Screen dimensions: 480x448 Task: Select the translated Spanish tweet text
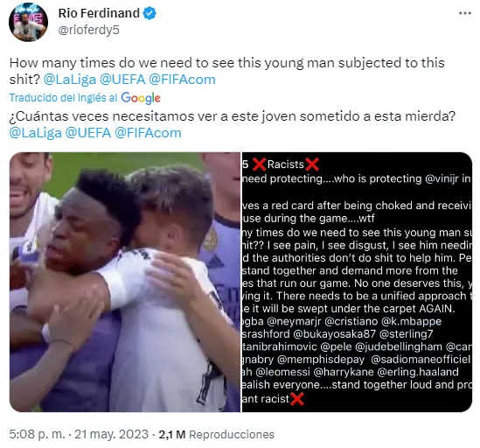233,124
